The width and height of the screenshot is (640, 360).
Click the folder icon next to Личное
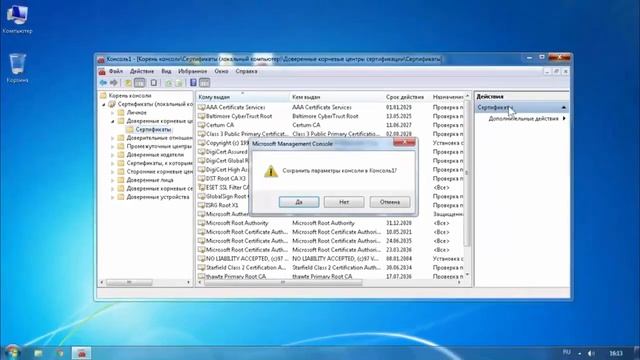(x=121, y=112)
